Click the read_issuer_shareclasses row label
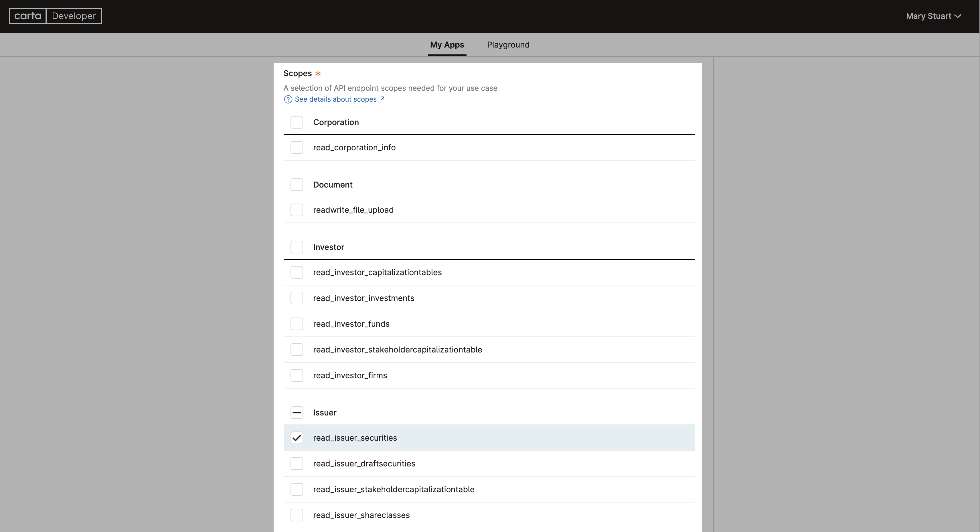Viewport: 980px width, 532px height. coord(361,515)
